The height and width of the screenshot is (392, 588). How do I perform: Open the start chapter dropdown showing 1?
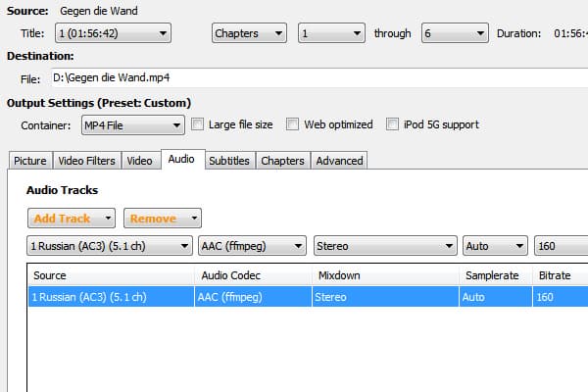pos(331,33)
